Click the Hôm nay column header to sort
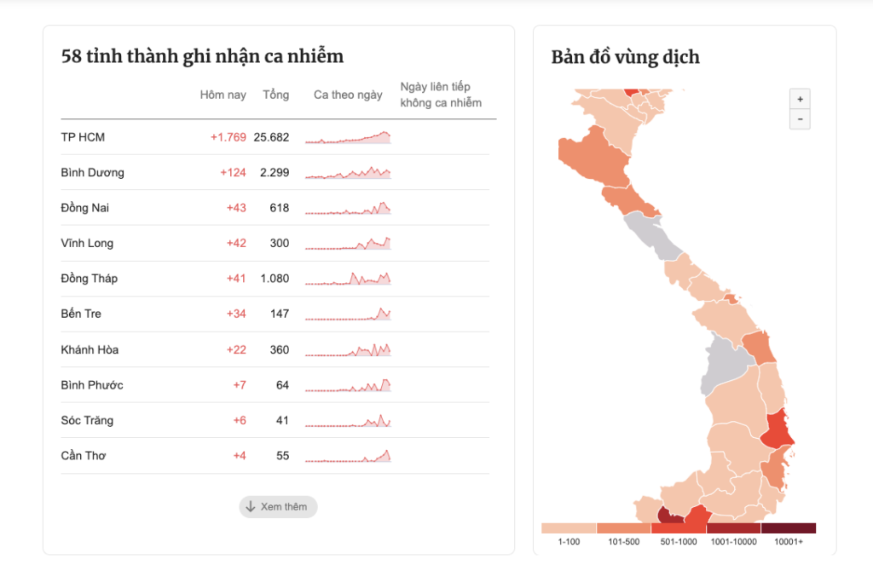 tap(222, 95)
